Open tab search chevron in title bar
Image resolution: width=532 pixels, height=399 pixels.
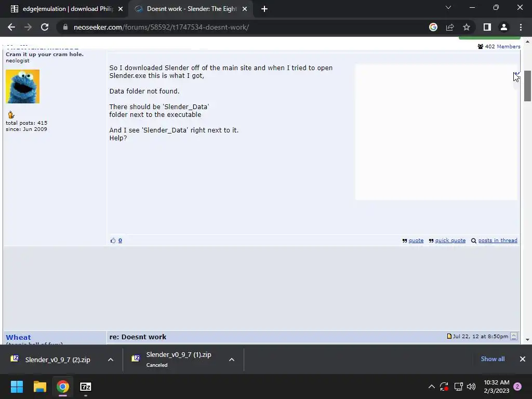tap(448, 7)
